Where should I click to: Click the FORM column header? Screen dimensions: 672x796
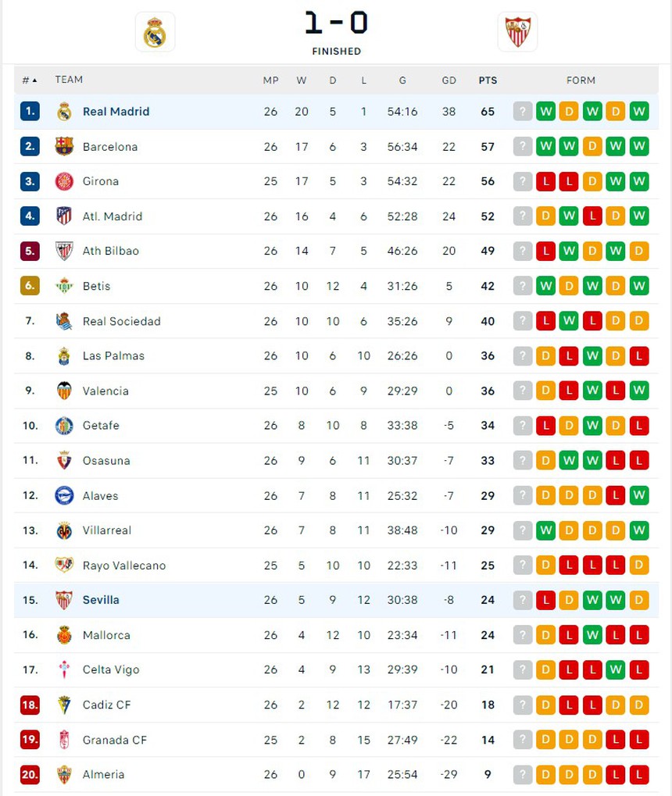point(581,80)
